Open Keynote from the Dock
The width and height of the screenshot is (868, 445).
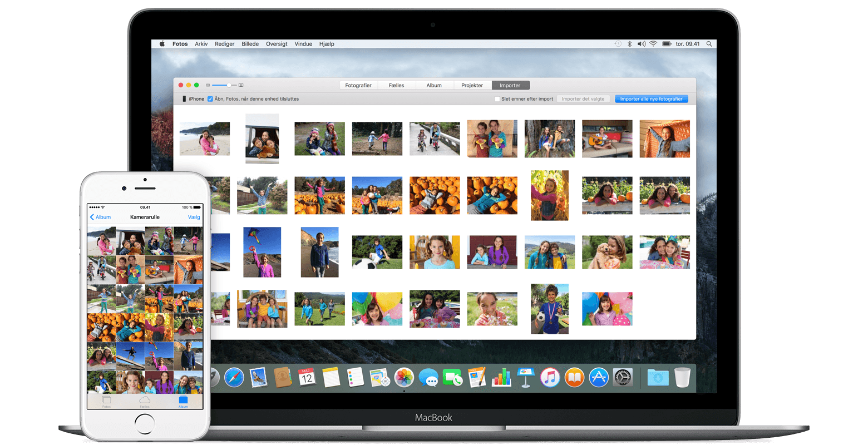pyautogui.click(x=525, y=378)
